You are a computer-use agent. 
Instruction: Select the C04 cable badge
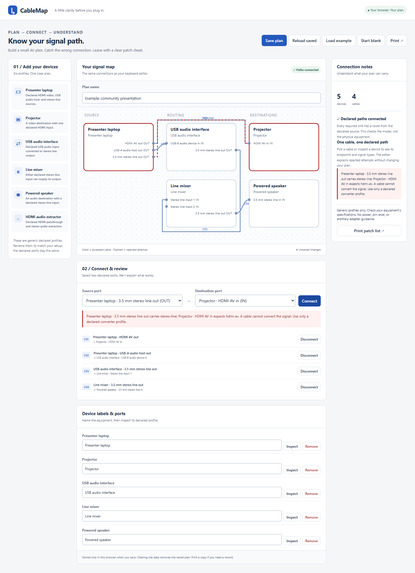(86, 387)
